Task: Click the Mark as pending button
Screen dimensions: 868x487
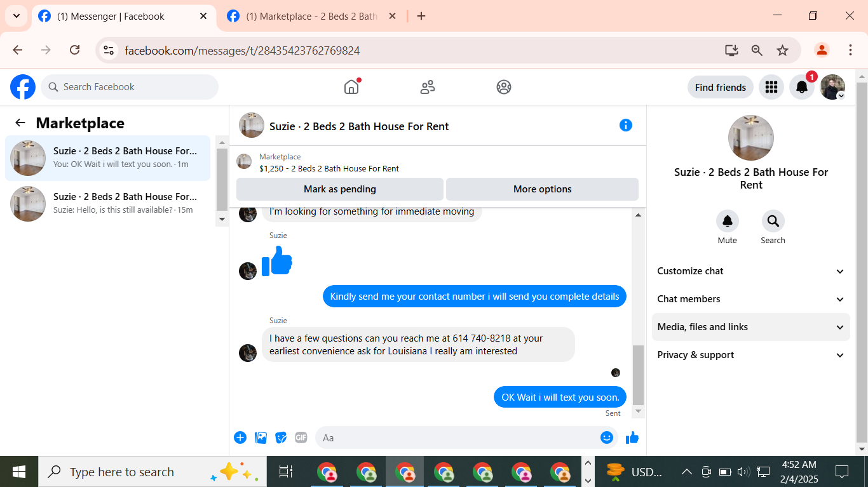Action: coord(340,189)
